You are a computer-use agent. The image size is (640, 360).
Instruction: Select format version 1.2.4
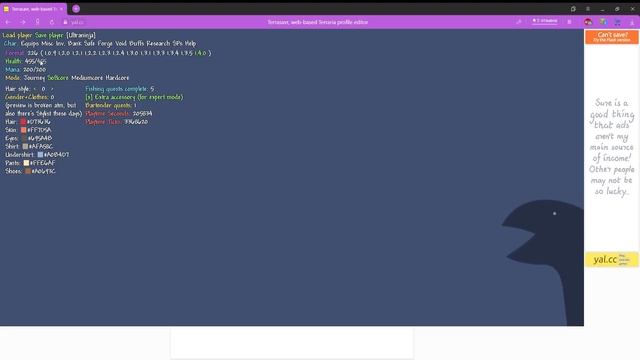click(x=118, y=53)
